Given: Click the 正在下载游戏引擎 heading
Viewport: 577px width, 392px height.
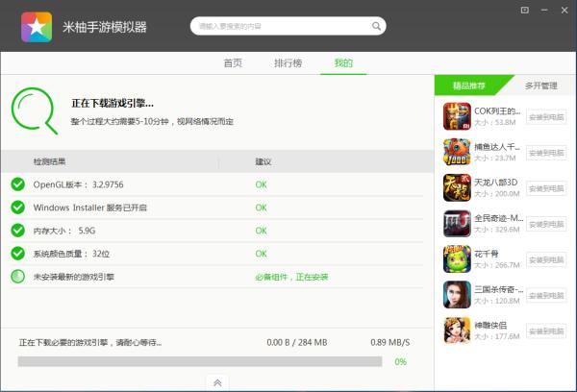Looking at the screenshot, I should point(113,104).
